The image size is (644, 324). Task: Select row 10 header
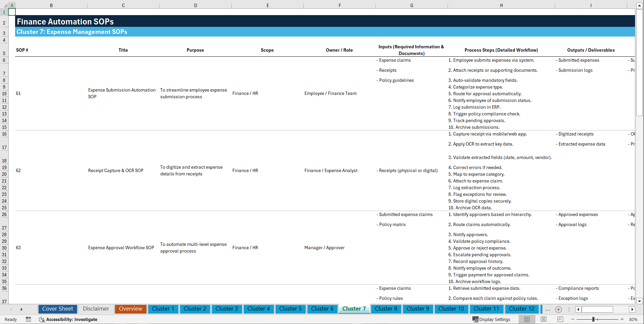click(4, 93)
